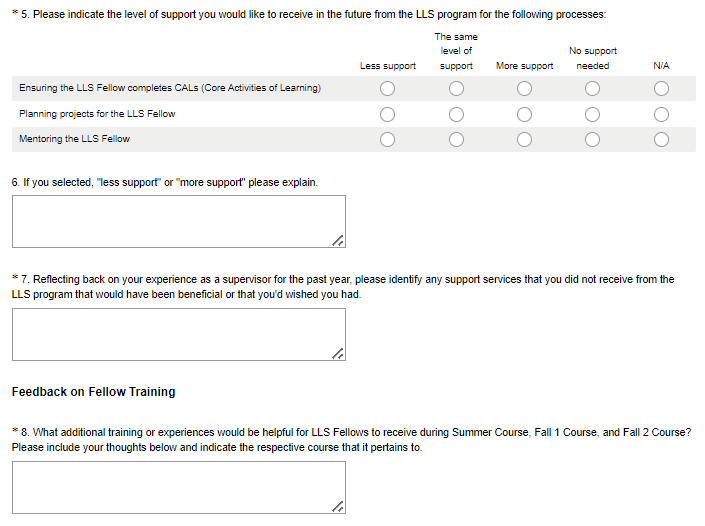The height and width of the screenshot is (526, 705).
Task: Click the question 6 explanation text box
Action: (x=178, y=221)
